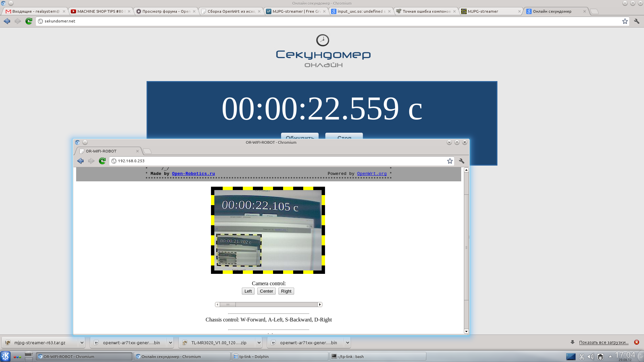The height and width of the screenshot is (362, 644).
Task: Expand hidden system tray icons arrow
Action: pos(610,356)
